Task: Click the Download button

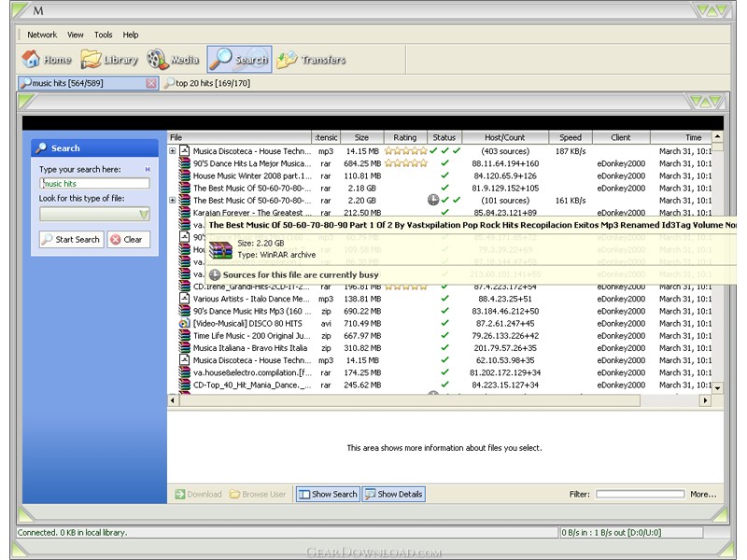Action: coord(199,495)
